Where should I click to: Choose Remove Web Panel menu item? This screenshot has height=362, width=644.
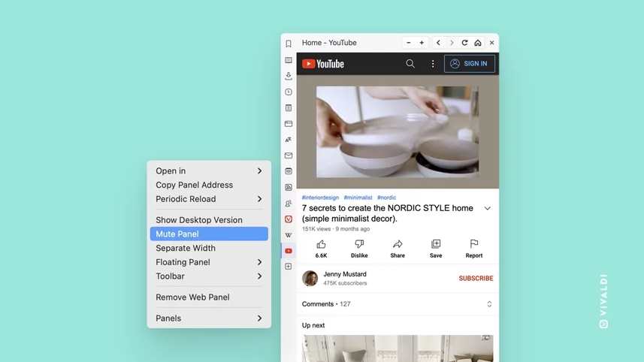(209, 297)
